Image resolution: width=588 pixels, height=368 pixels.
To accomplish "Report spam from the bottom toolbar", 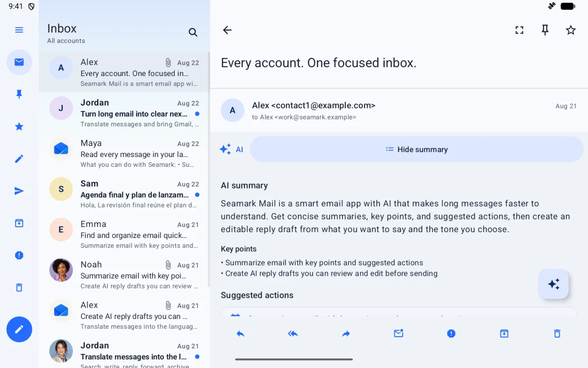I will [451, 334].
